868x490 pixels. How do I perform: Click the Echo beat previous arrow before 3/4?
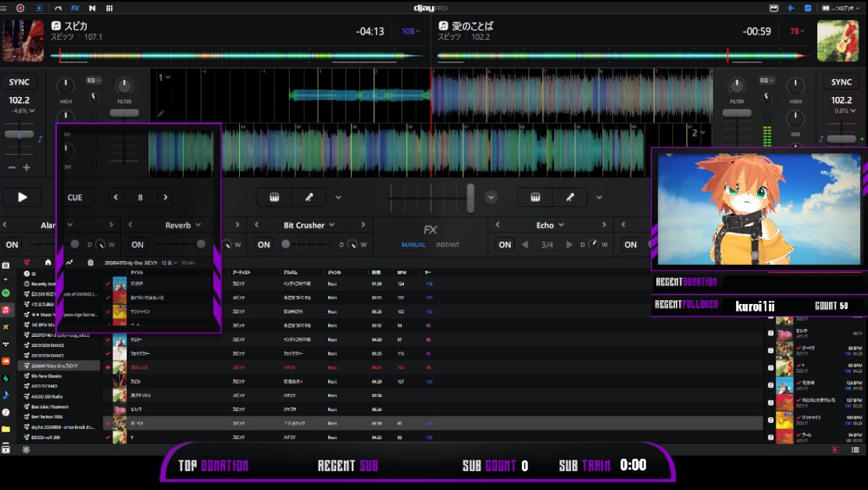pos(525,244)
